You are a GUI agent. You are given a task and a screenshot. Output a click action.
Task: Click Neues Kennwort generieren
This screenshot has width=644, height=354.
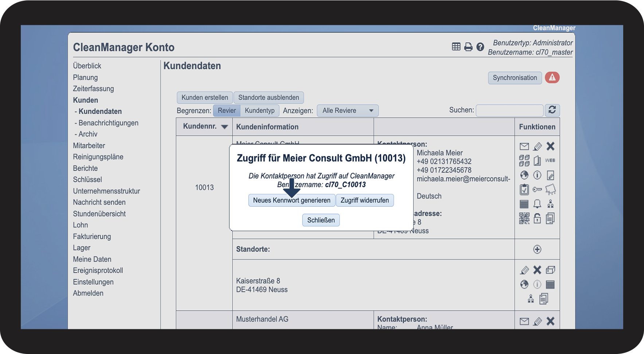(292, 200)
